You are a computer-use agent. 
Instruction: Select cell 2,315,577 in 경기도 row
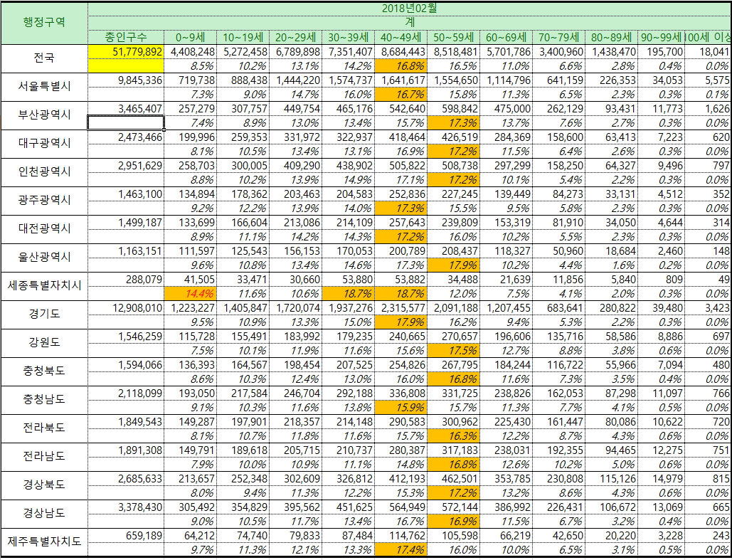(401, 308)
